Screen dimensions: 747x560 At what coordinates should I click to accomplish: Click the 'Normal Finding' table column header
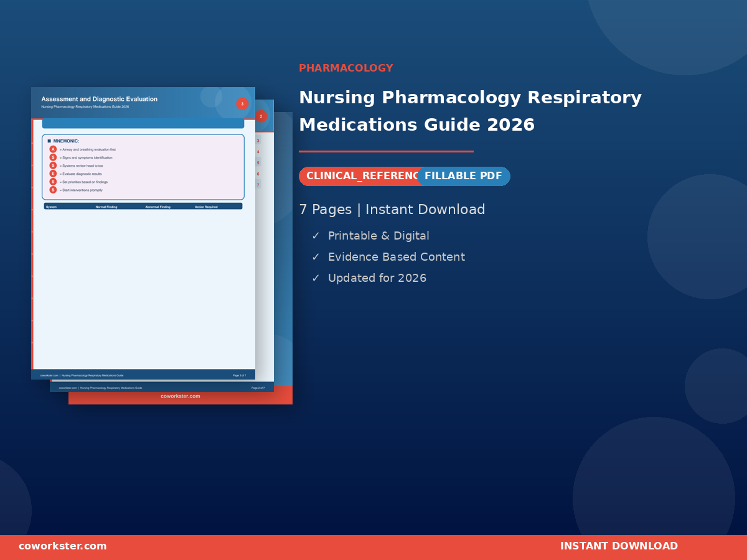[106, 207]
